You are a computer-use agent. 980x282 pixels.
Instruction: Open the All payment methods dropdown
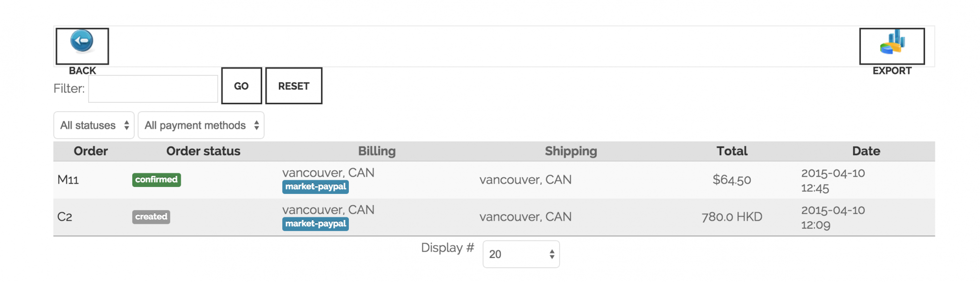click(201, 125)
